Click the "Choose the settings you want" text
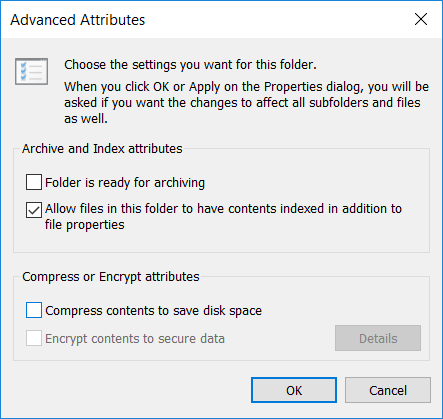443x419 pixels. click(x=190, y=65)
